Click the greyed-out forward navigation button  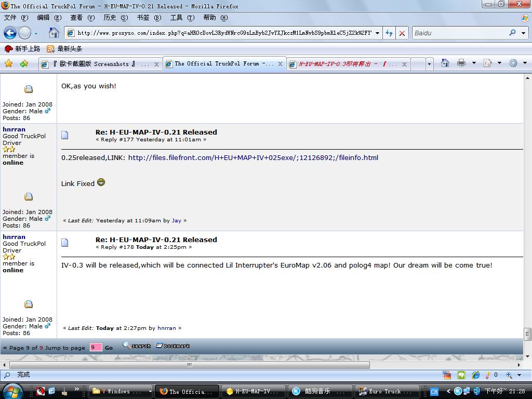coord(24,33)
